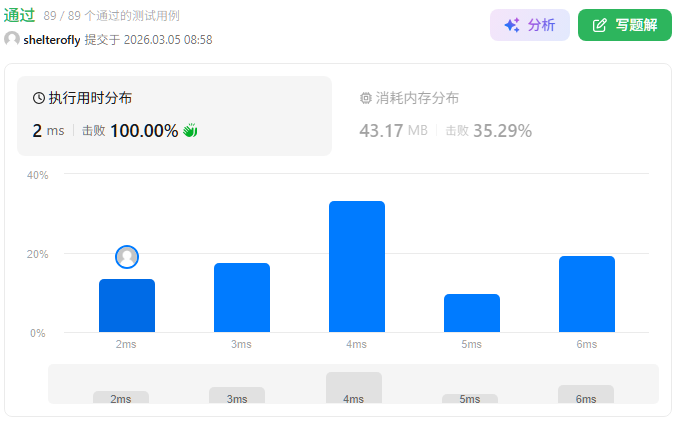Click the avatar marker above the 2ms bar
The width and height of the screenshot is (678, 423).
[x=127, y=257]
